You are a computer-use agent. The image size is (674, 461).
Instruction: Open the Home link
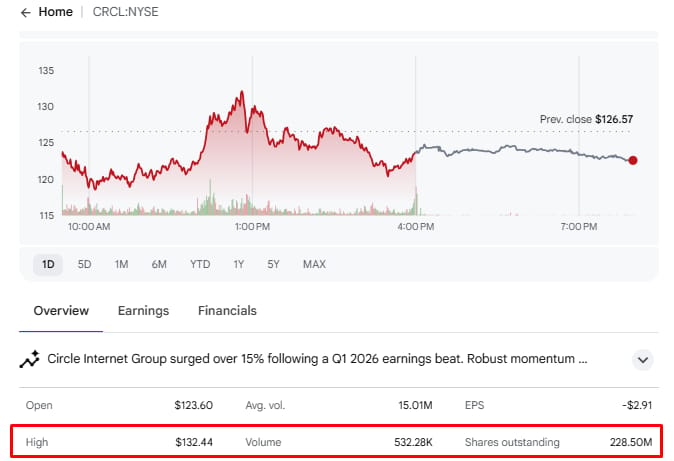coord(55,12)
